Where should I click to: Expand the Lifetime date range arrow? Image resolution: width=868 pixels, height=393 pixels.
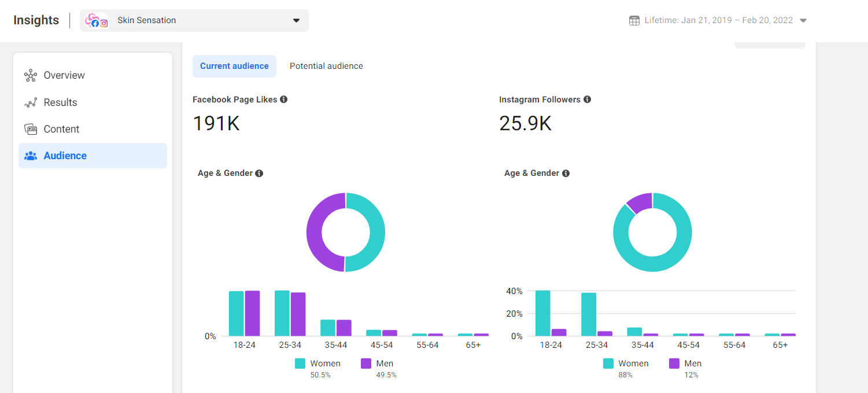[x=803, y=20]
